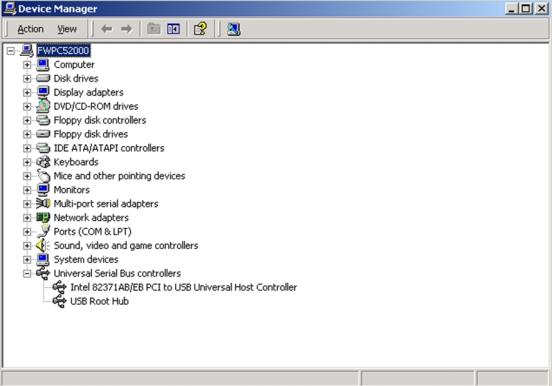The width and height of the screenshot is (552, 386).
Task: Click the Network adapters card icon
Action: click(43, 218)
